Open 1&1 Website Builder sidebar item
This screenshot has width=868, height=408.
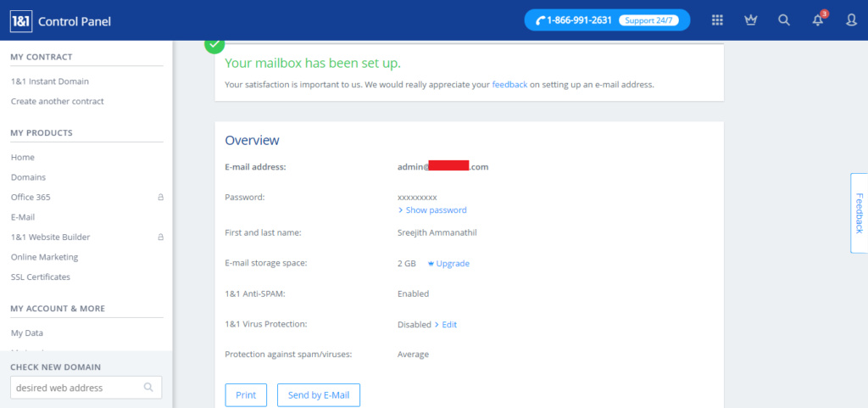[50, 237]
